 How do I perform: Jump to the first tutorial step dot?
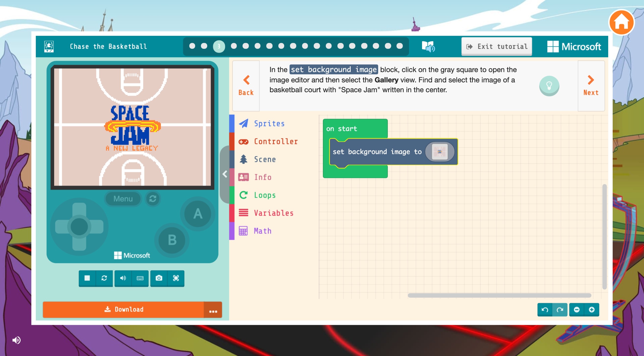192,46
